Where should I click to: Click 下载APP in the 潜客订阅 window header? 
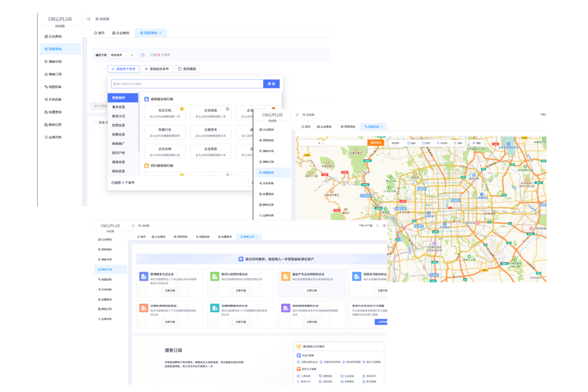click(x=366, y=225)
